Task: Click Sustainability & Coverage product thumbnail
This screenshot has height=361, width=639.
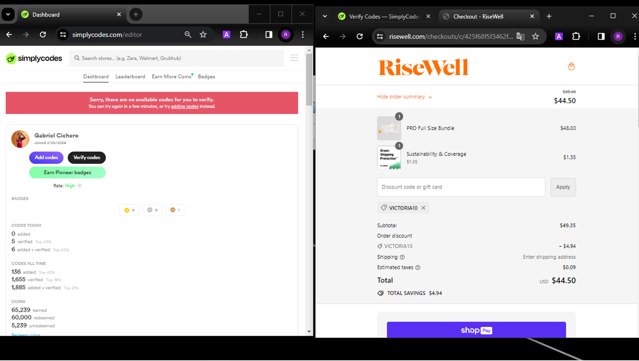Action: click(x=389, y=157)
